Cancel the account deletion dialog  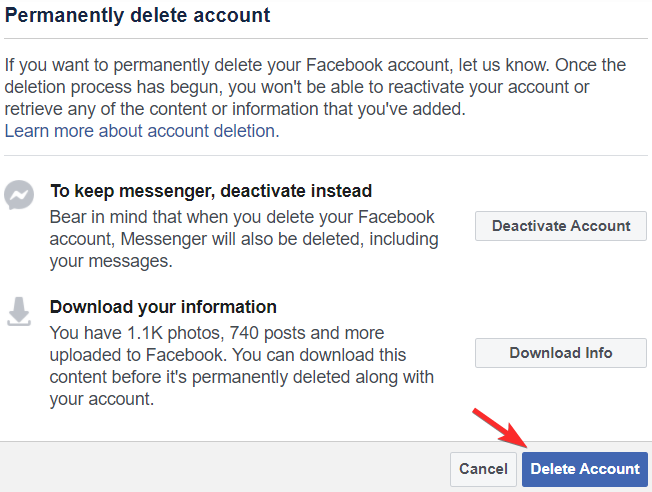pos(483,468)
